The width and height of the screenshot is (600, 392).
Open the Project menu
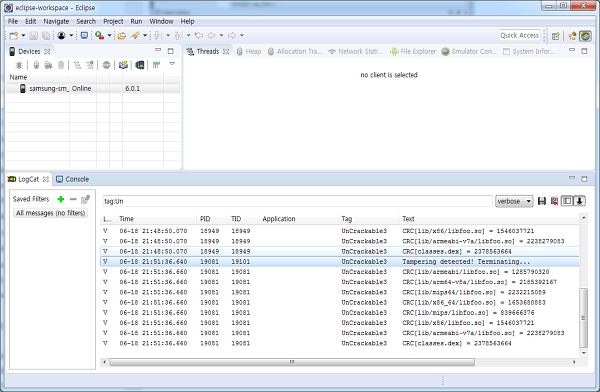tap(113, 21)
